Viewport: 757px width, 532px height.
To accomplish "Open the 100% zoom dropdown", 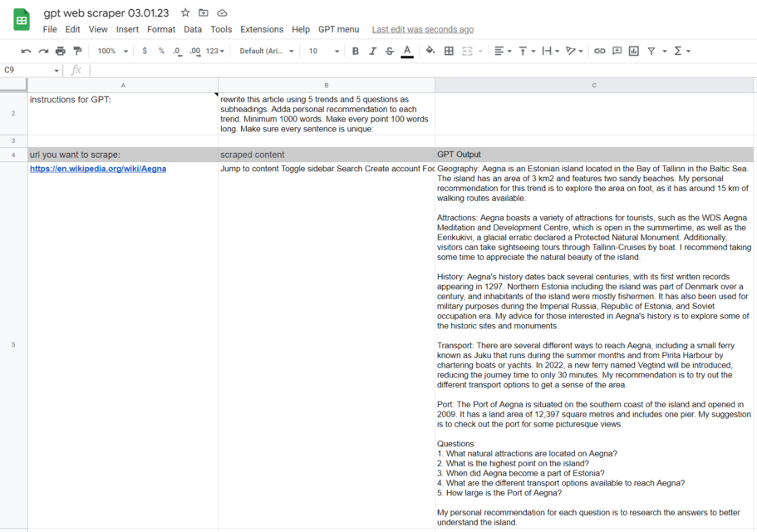I will (112, 51).
